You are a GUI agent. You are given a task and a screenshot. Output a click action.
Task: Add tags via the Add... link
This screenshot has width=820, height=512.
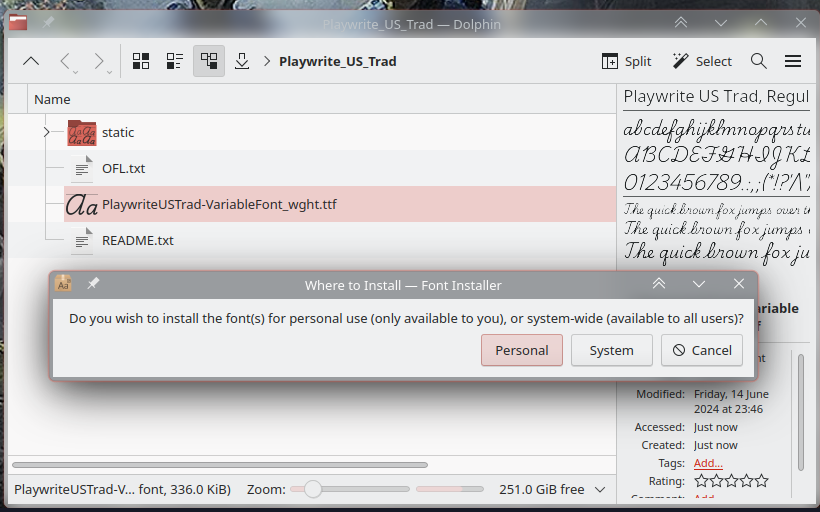pos(708,463)
